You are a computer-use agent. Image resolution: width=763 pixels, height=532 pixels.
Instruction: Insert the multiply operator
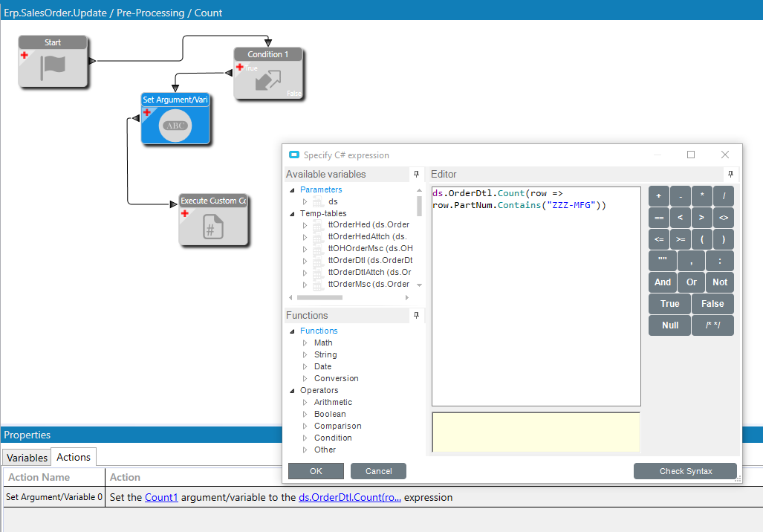coord(702,196)
